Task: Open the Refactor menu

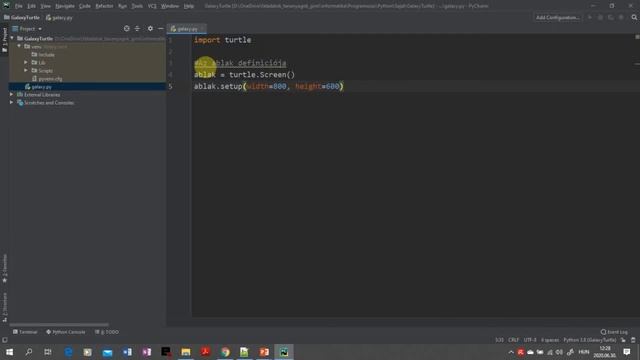Action: 104,6
